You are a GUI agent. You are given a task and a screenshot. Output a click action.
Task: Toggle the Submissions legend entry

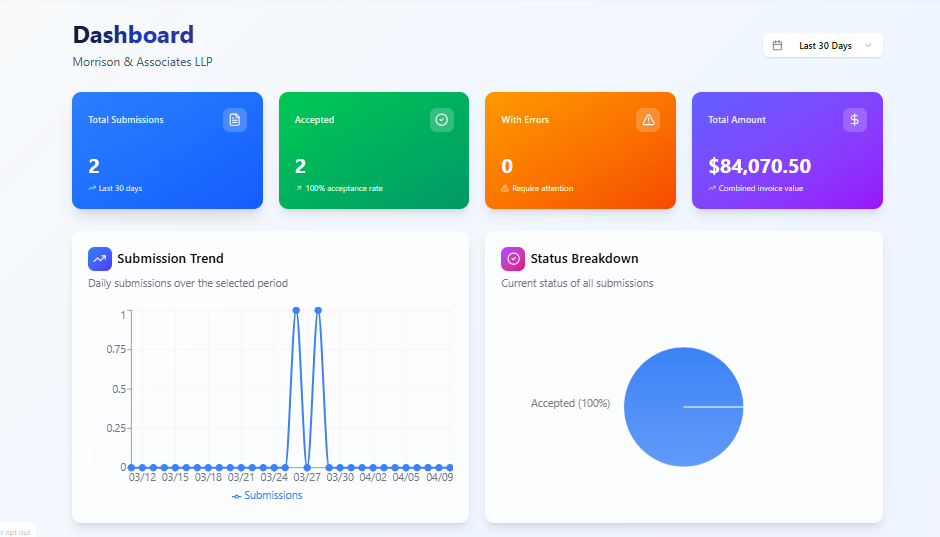267,496
